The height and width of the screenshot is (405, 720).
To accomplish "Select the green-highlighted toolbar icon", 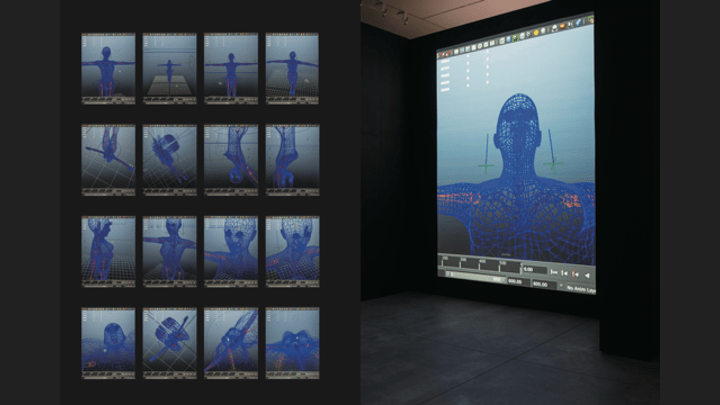I will point(515,37).
